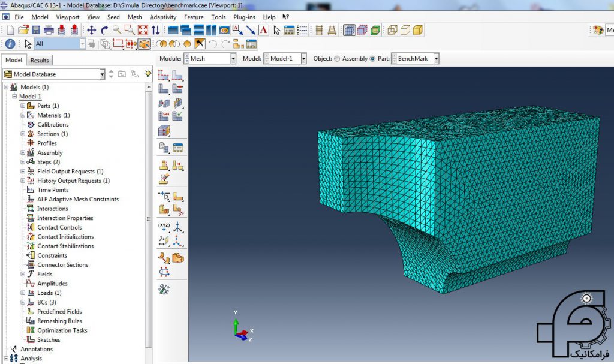Click the Mesh Part icon in toolbox
Image resolution: width=614 pixels, height=364 pixels.
point(163,89)
